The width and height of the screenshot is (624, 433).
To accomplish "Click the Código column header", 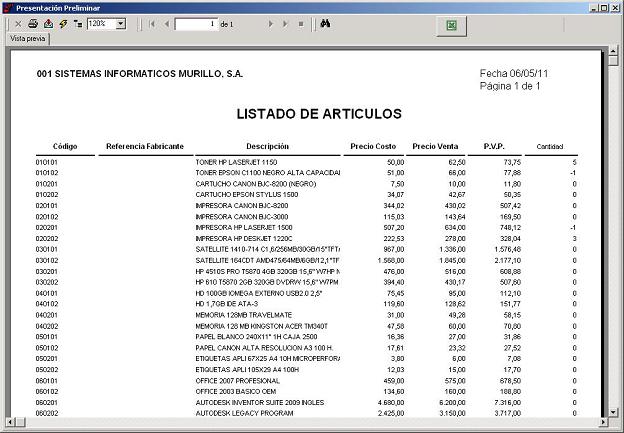I will [x=65, y=146].
